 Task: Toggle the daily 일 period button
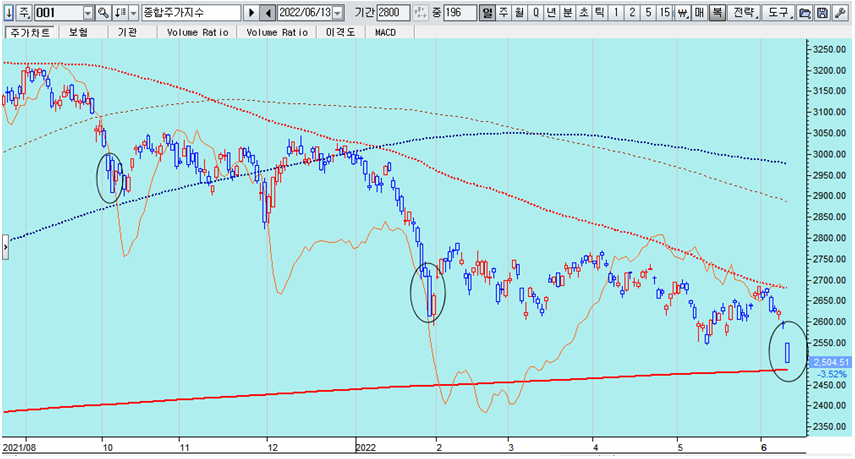tap(487, 13)
